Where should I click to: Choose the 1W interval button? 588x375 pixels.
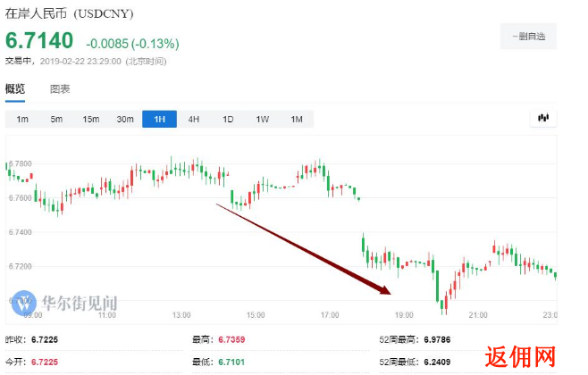tap(262, 119)
